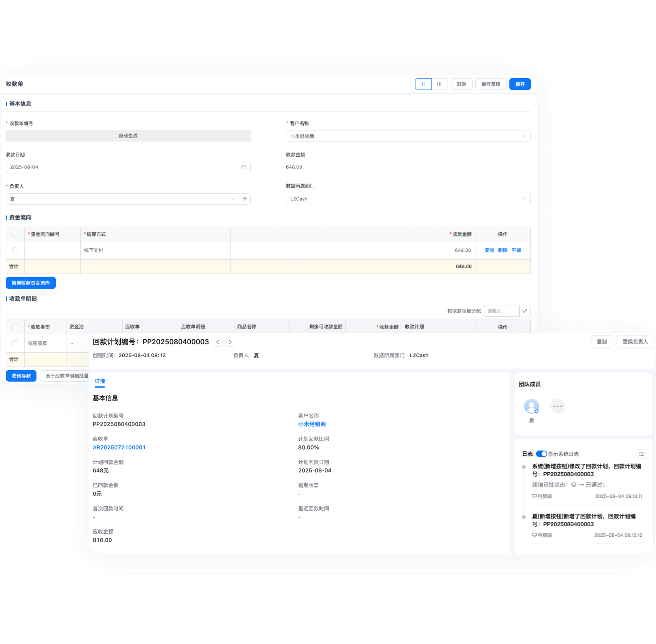Screen dimensions: 656x644
Task: Click plus icon beside 负责人 field
Action: tap(245, 199)
